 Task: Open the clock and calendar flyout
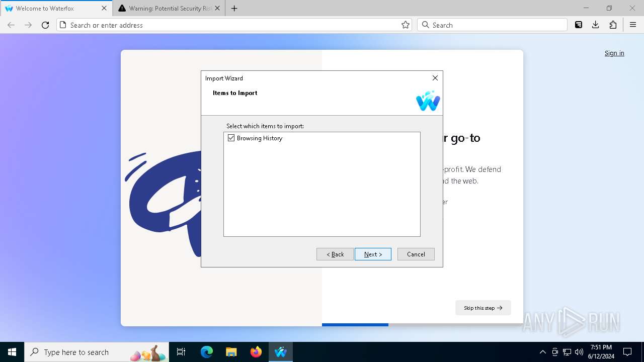point(601,352)
